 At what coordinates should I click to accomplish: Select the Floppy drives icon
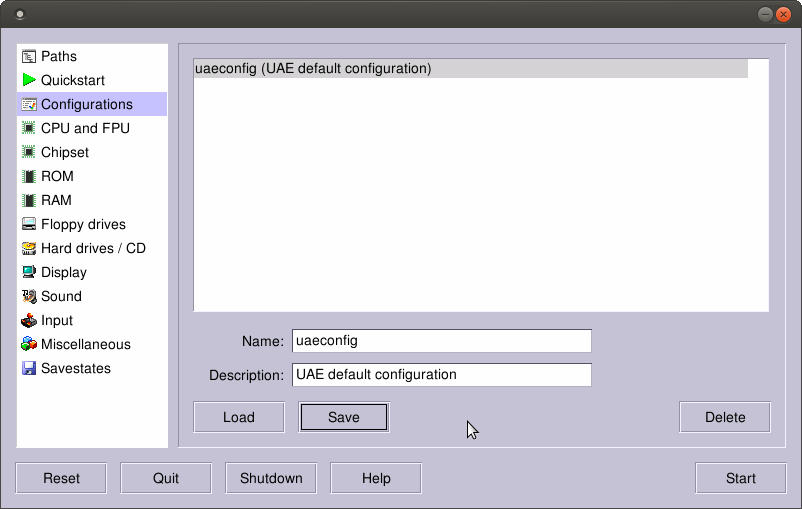point(29,225)
